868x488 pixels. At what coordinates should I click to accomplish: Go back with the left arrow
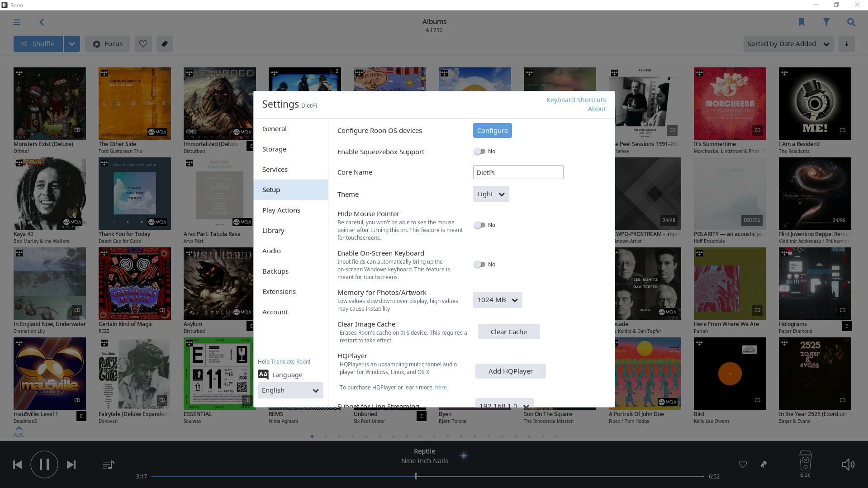click(x=42, y=22)
